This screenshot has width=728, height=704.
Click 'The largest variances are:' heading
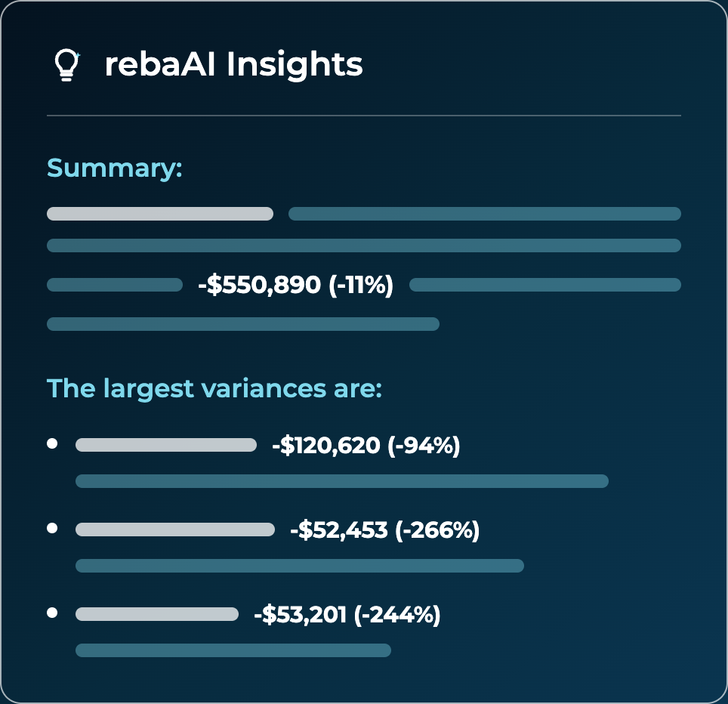tap(214, 388)
